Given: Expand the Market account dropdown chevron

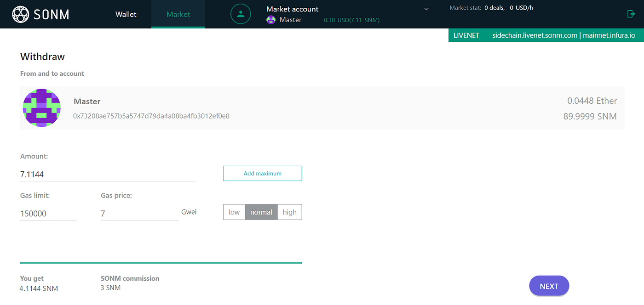Looking at the screenshot, I should pyautogui.click(x=426, y=9).
